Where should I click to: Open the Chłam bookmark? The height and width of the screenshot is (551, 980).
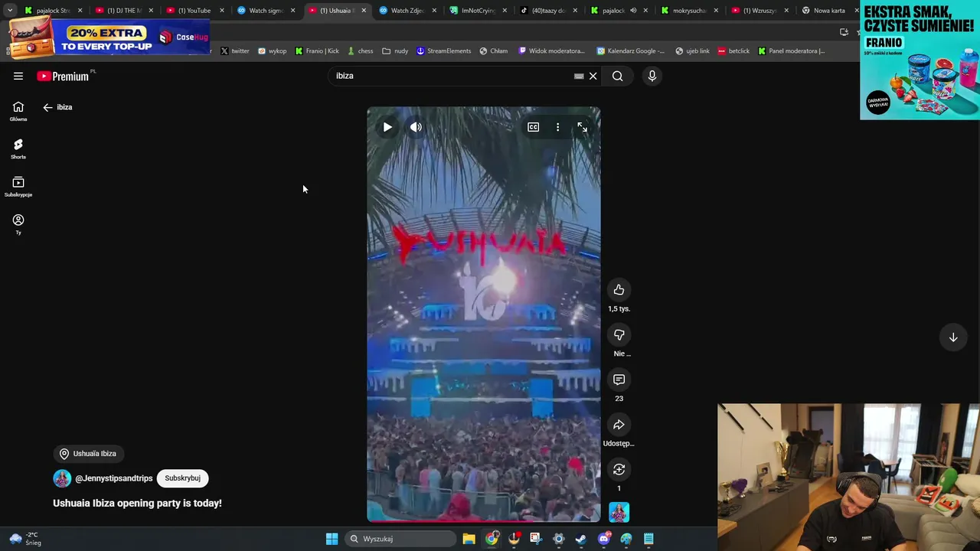493,51
